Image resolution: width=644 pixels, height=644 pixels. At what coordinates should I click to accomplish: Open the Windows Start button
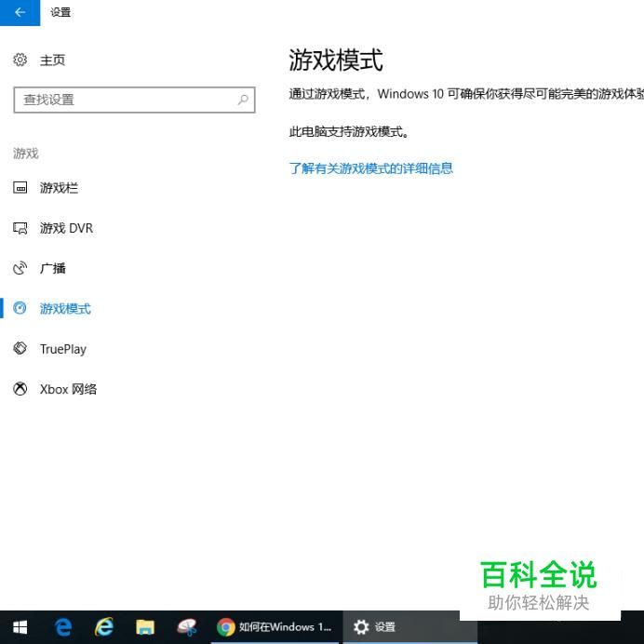20,627
